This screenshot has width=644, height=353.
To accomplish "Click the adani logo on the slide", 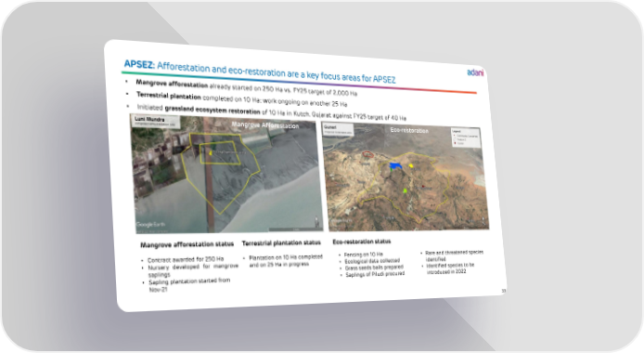I will pyautogui.click(x=475, y=72).
